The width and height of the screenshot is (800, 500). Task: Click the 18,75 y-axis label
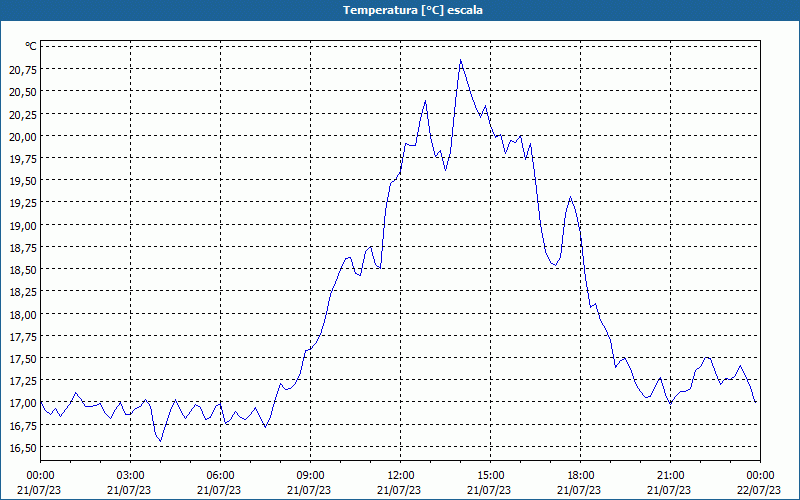[23, 247]
